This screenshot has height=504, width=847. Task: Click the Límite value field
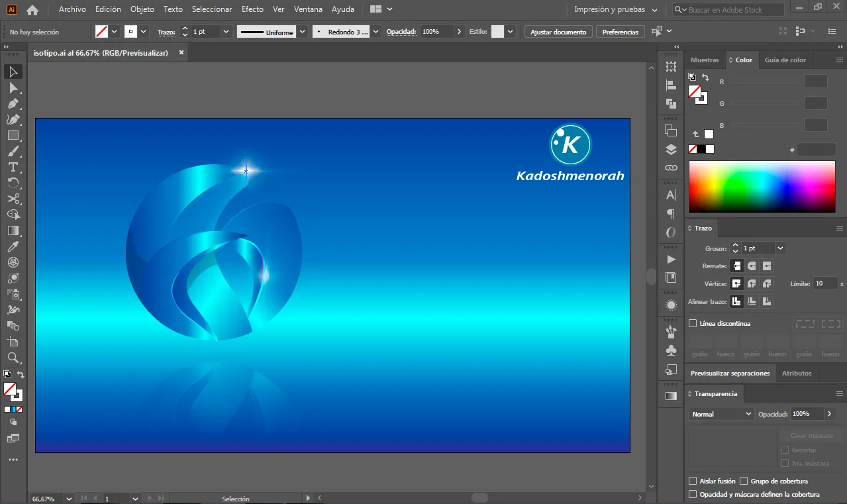pos(824,283)
